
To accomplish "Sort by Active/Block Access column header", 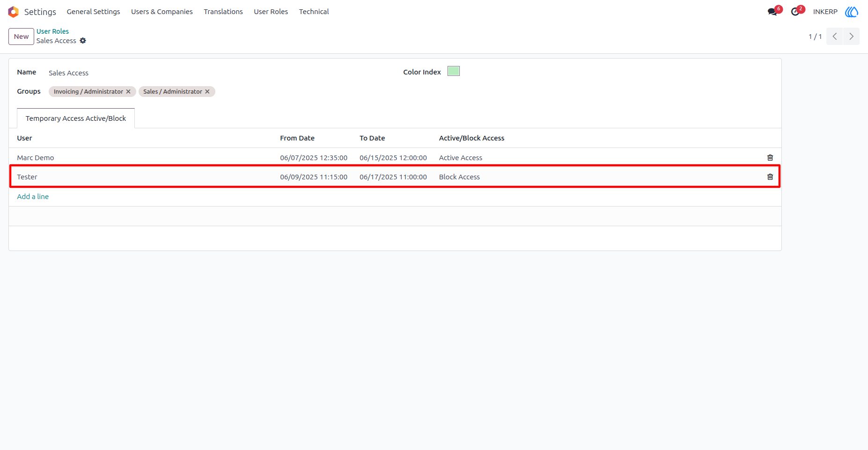I will pos(472,138).
